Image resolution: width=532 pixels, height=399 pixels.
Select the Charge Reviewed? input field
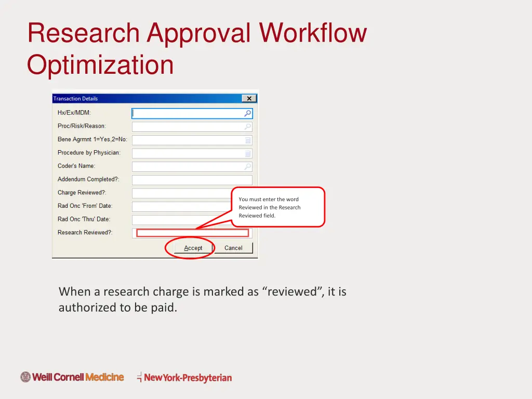(x=182, y=193)
